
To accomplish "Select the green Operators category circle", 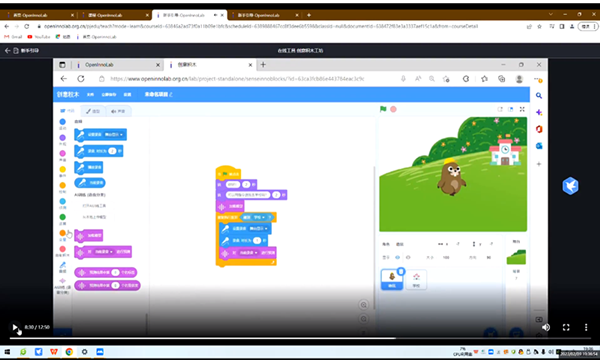I will click(x=62, y=217).
